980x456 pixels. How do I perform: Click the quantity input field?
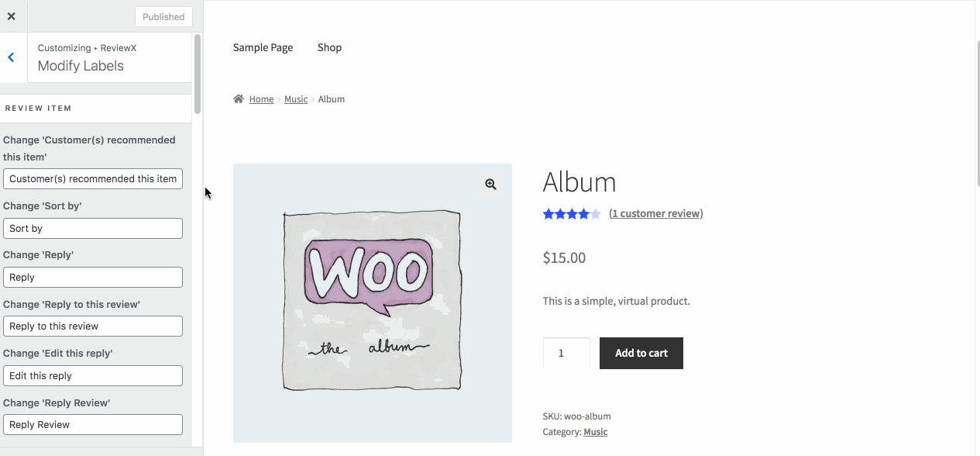(x=566, y=353)
